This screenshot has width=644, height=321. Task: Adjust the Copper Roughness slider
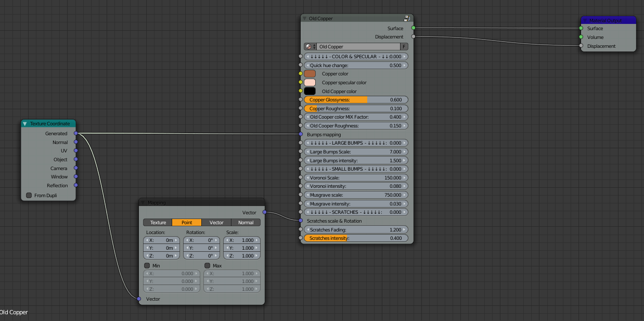tap(356, 109)
